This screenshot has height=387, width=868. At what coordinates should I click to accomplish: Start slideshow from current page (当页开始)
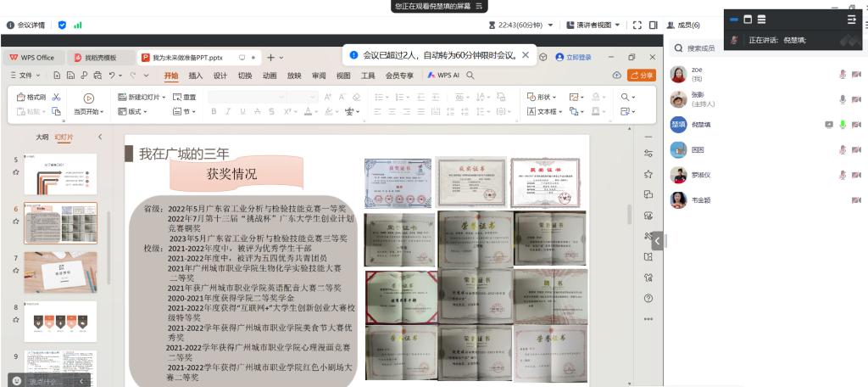[x=88, y=104]
